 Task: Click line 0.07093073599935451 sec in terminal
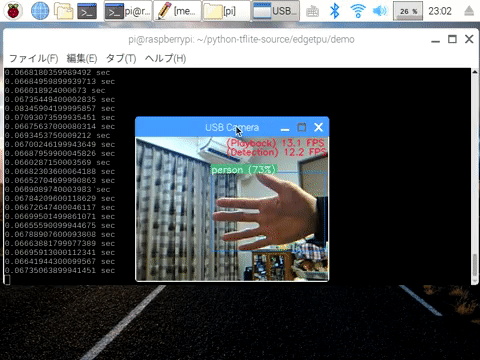pos(60,117)
